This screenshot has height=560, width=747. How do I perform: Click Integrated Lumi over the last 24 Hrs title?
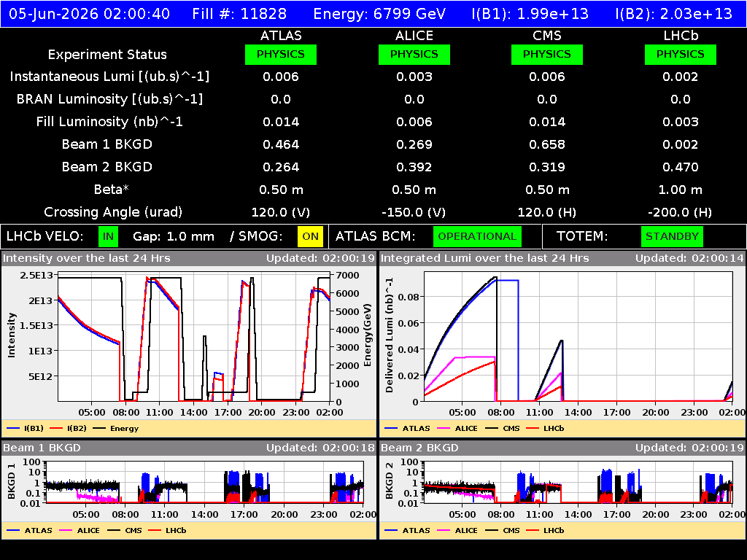pyautogui.click(x=485, y=258)
